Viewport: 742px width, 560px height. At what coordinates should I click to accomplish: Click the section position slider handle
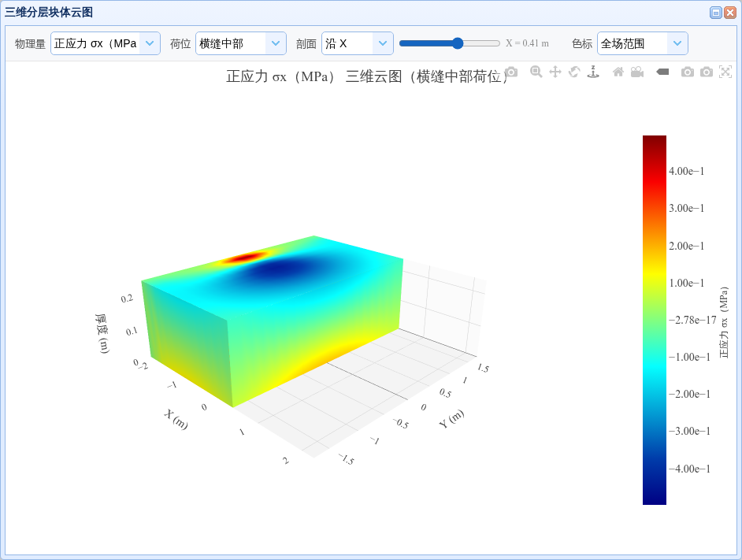(x=458, y=43)
